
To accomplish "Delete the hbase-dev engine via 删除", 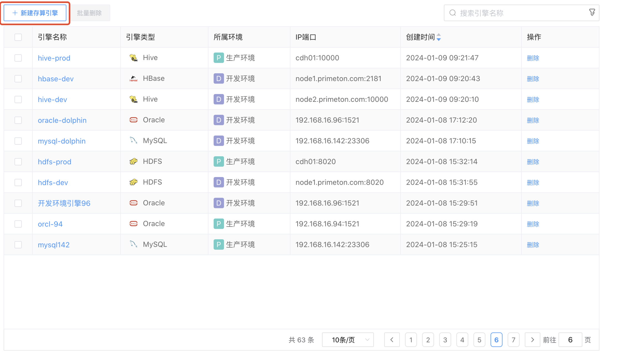I will click(x=533, y=79).
